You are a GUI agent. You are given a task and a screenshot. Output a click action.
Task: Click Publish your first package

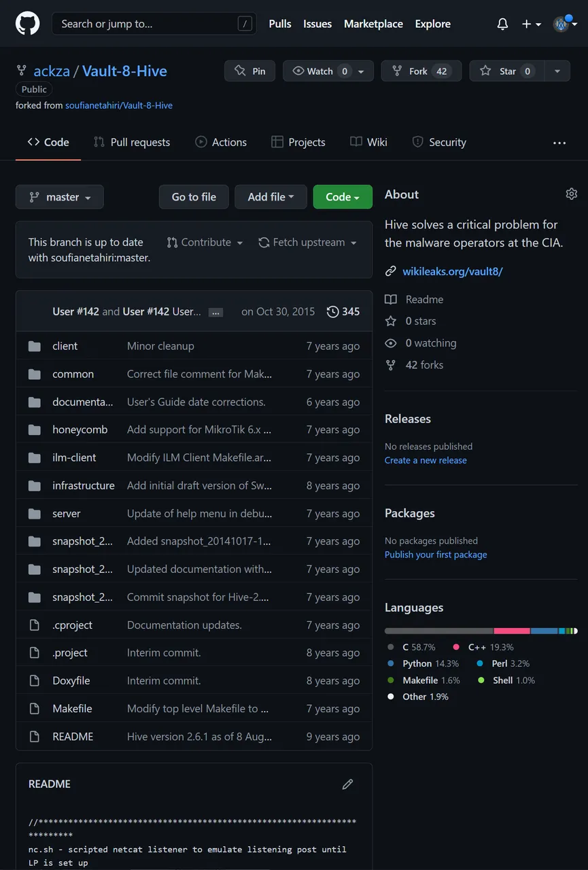(x=436, y=555)
